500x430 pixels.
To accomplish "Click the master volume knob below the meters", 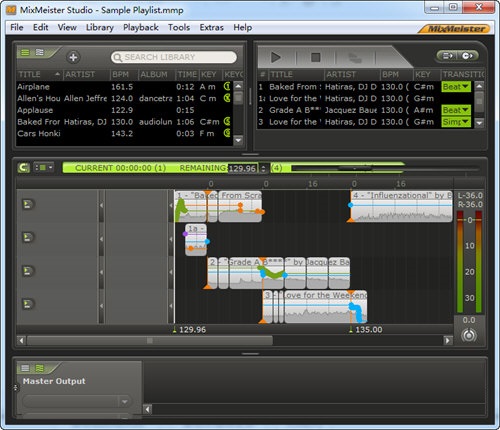I will (x=469, y=335).
